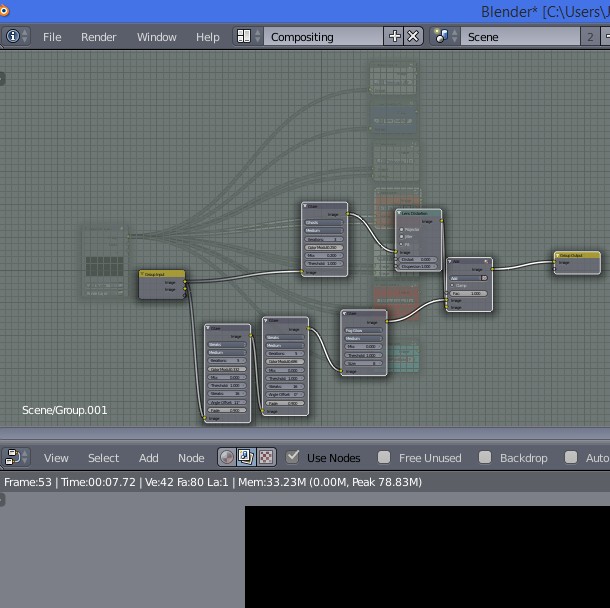The image size is (610, 608).
Task: Uncheck the Use Nodes checkbox
Action: [x=293, y=457]
